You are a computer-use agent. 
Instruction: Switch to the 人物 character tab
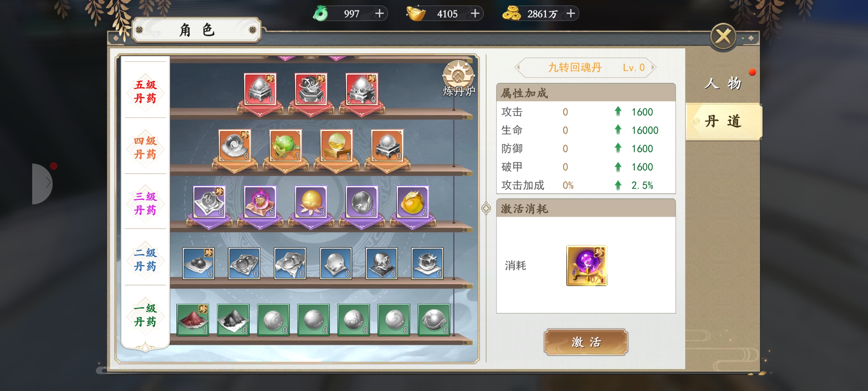click(x=723, y=83)
